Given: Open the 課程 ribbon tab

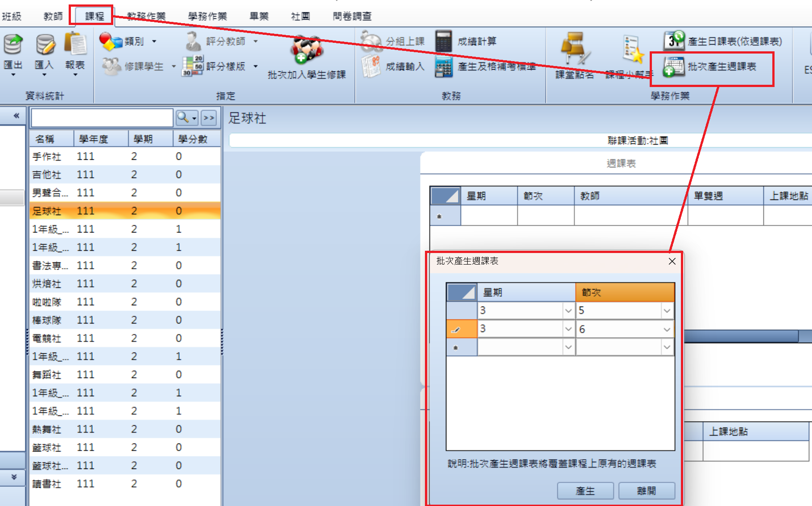Looking at the screenshot, I should (x=94, y=16).
